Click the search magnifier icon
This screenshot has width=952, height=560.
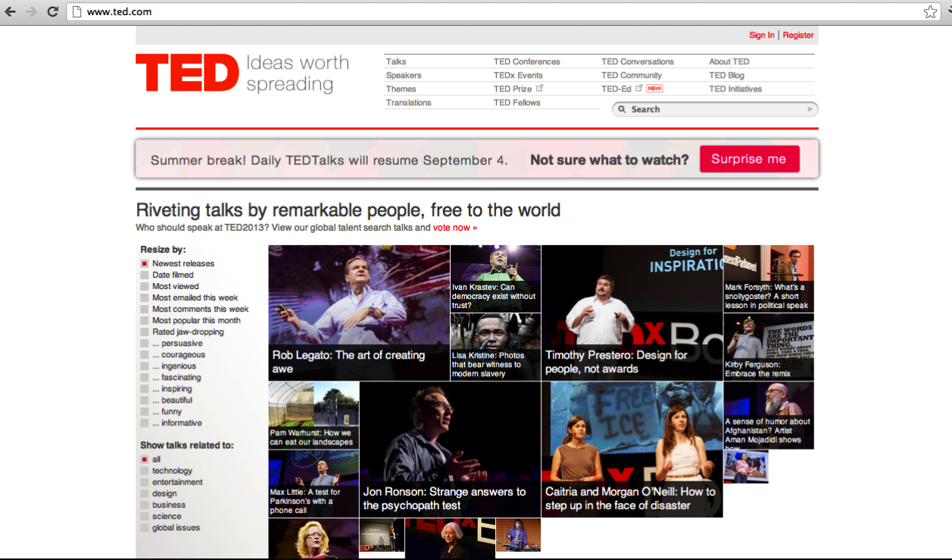tap(623, 110)
